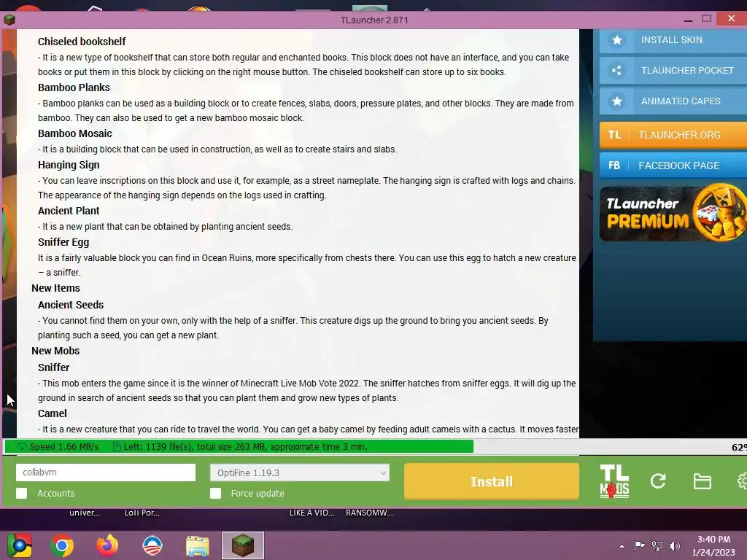This screenshot has width=747, height=560.
Task: Click the 'New Mobs' section heading
Action: (55, 351)
